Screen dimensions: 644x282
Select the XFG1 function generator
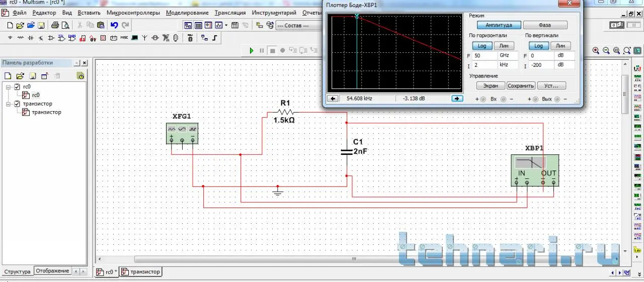pyautogui.click(x=182, y=133)
